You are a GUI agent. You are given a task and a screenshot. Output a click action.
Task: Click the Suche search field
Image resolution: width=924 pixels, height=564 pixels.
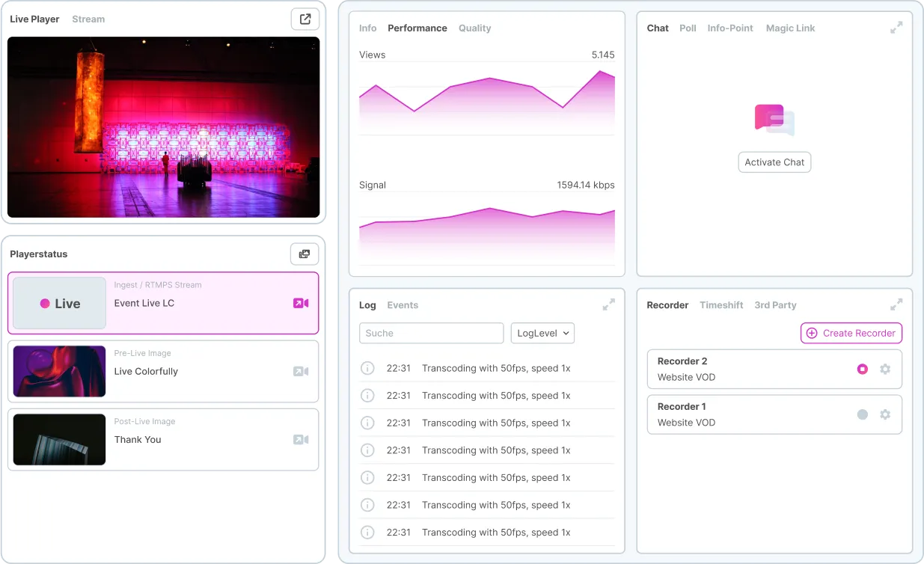click(x=432, y=333)
